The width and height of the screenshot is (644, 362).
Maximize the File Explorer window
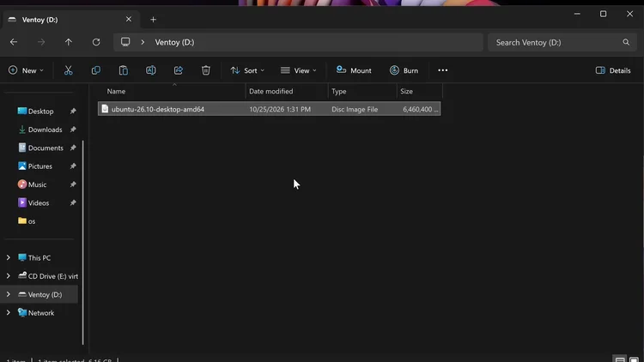pos(603,14)
